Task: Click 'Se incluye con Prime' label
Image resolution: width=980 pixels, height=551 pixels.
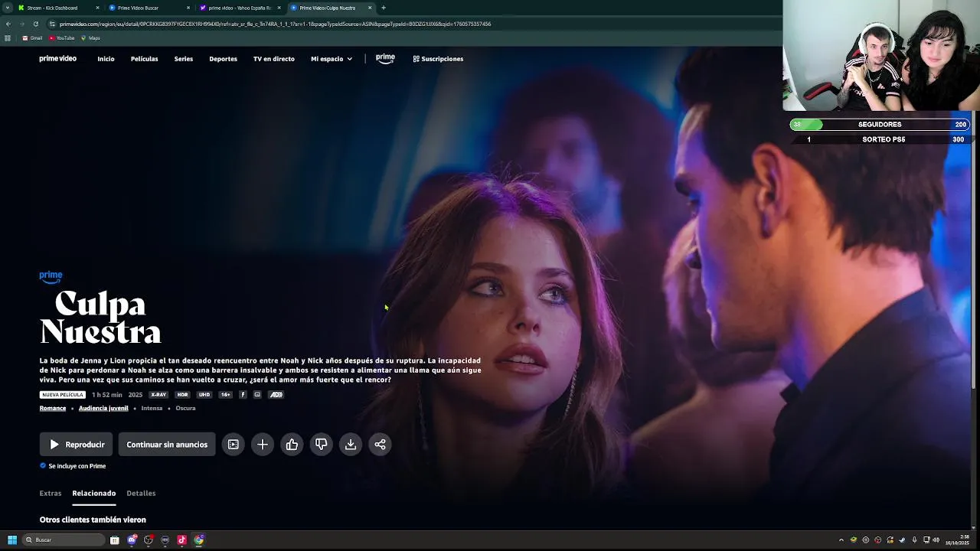Action: [x=73, y=466]
